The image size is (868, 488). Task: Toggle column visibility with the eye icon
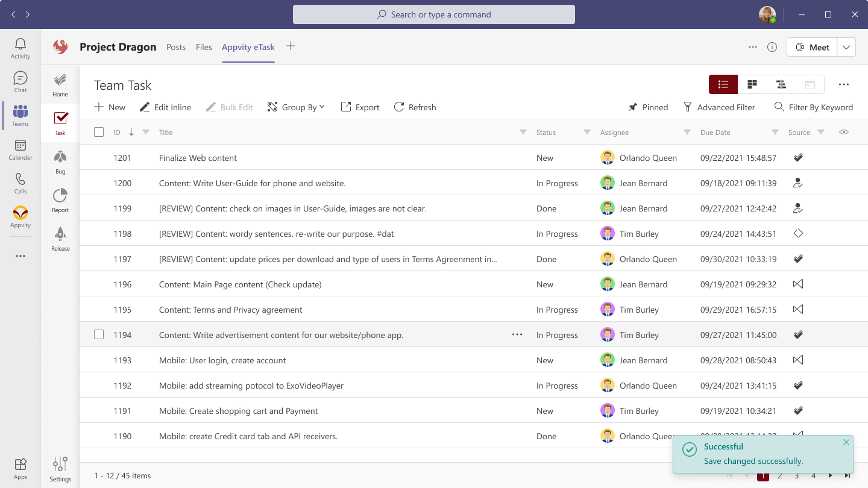tap(844, 131)
